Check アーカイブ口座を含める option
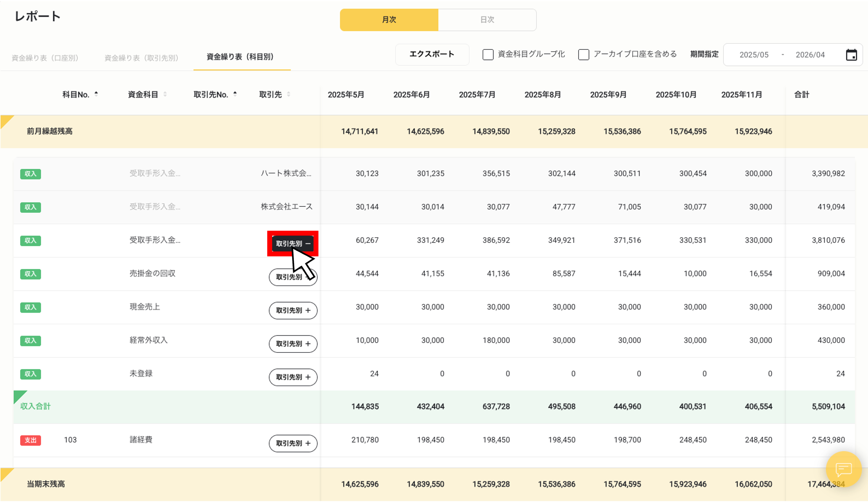Image resolution: width=868 pixels, height=502 pixels. click(x=584, y=55)
